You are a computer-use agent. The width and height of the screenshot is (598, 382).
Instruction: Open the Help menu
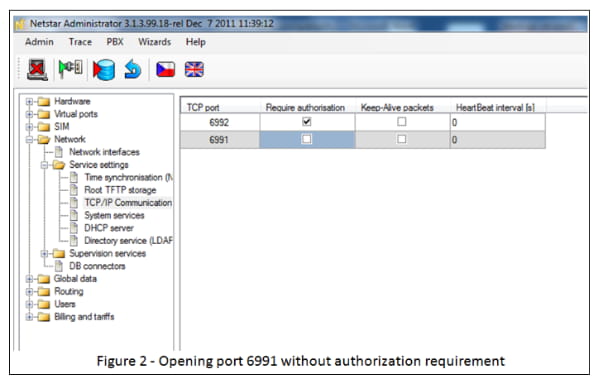pyautogui.click(x=196, y=42)
